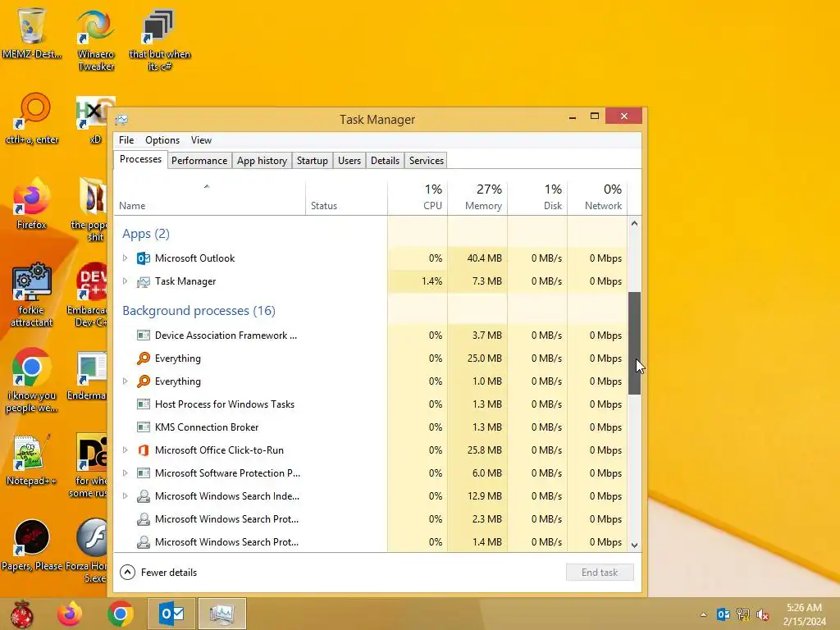
Task: Select the Notepad++ desktop shortcut
Action: 32,460
